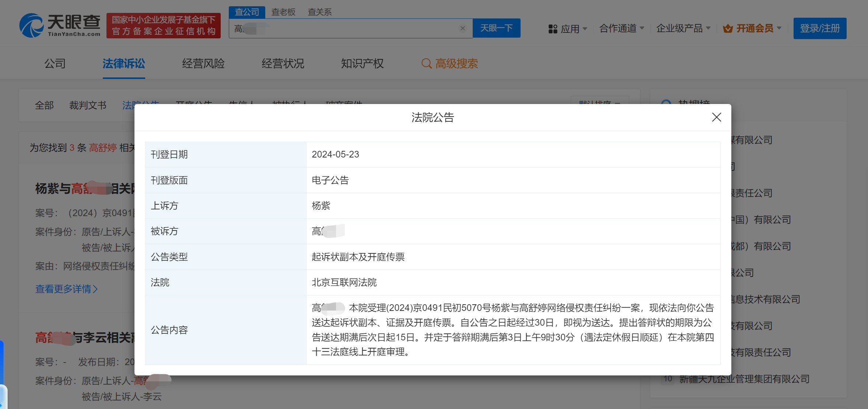Click the 公告类型 label

(x=169, y=257)
